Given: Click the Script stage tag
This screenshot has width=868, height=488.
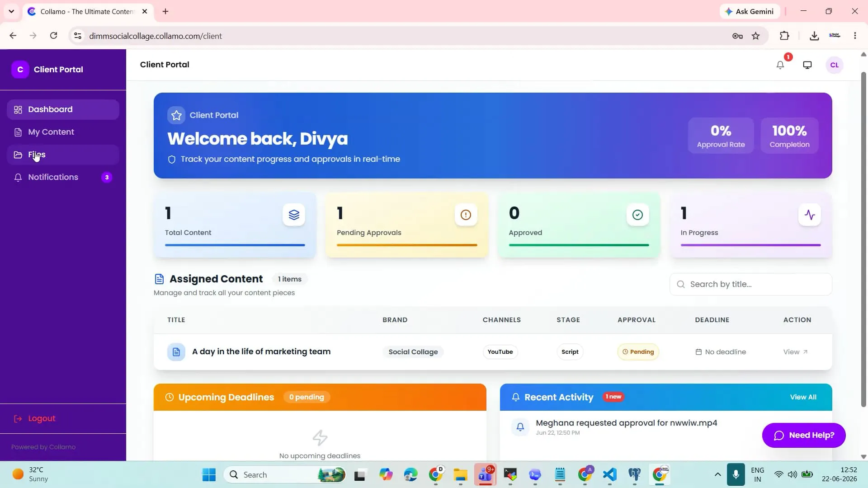Looking at the screenshot, I should click(570, 352).
